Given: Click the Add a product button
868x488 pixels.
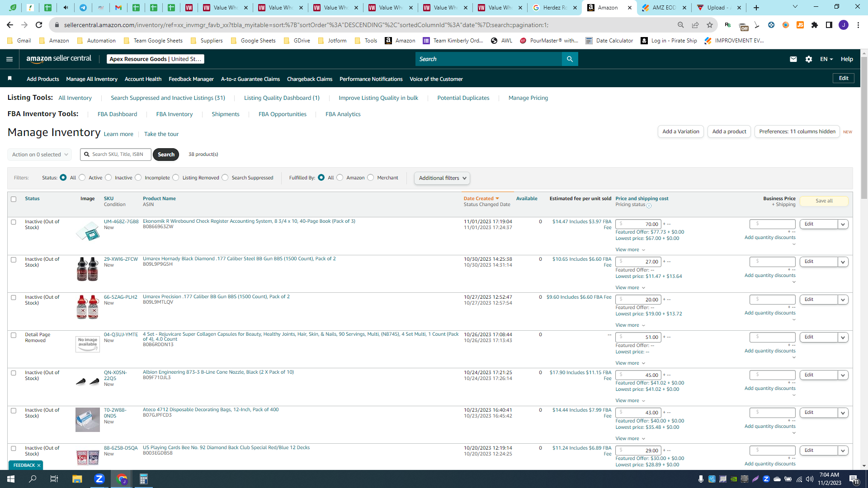Looking at the screenshot, I should [729, 131].
